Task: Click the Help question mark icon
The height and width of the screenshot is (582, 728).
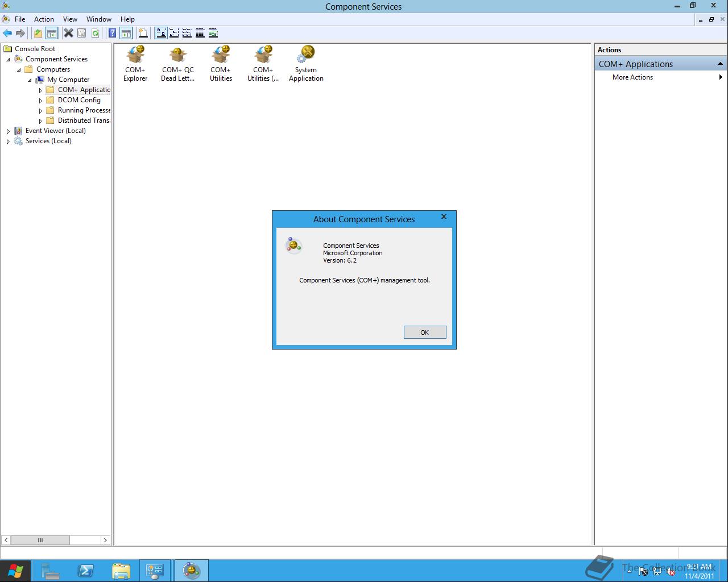Action: point(113,33)
